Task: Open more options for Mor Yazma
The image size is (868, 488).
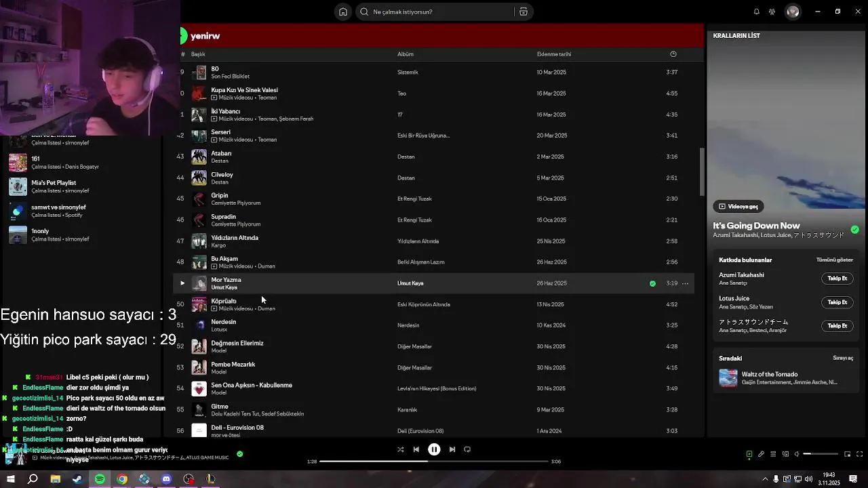Action: (x=686, y=283)
